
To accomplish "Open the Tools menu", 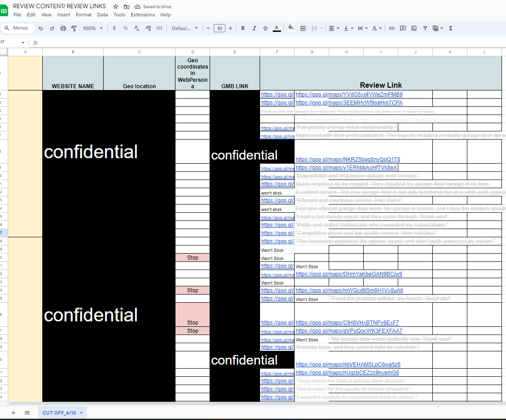I will (119, 15).
